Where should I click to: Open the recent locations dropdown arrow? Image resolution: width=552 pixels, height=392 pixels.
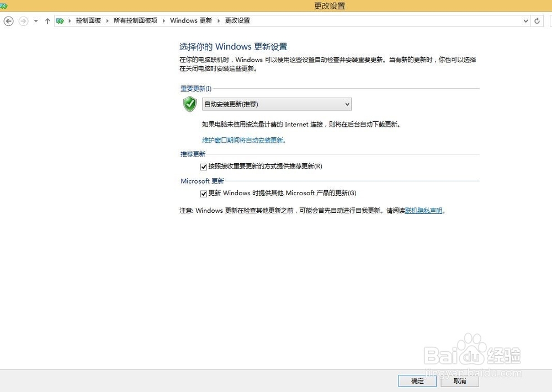pos(36,21)
